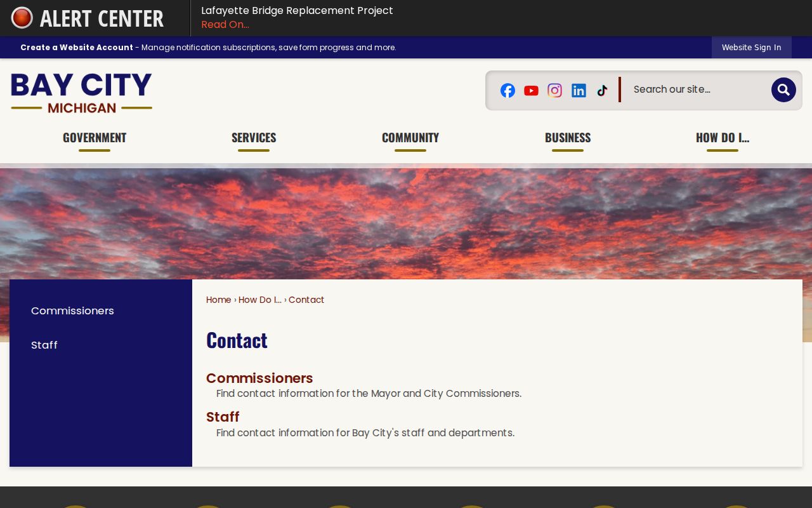Click How Do I... breadcrumb link

click(x=260, y=300)
